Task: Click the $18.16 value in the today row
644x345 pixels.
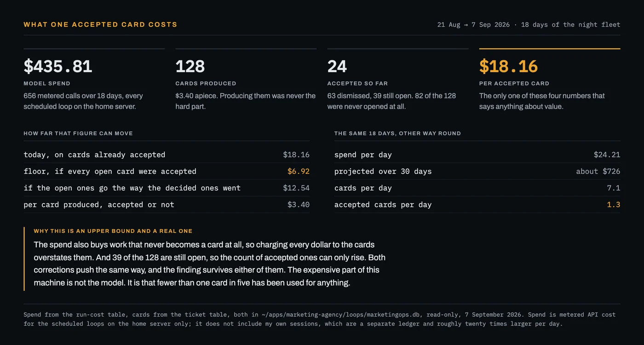Action: tap(296, 155)
